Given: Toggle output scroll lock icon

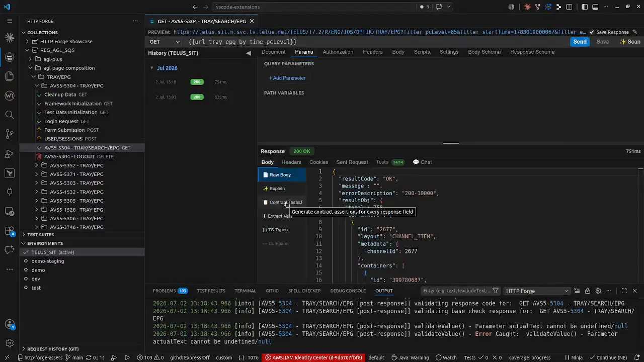Looking at the screenshot, I should coord(587,291).
